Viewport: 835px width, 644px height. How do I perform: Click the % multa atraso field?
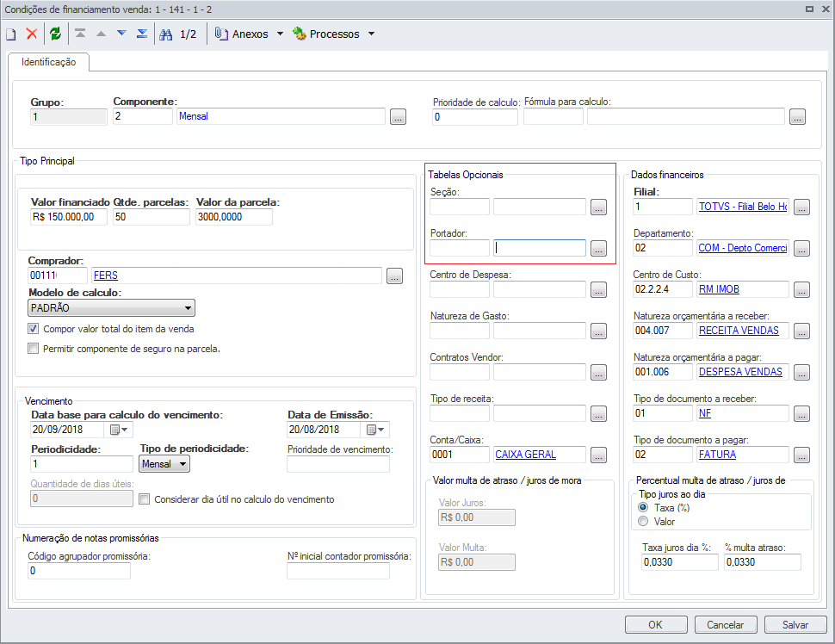click(763, 562)
